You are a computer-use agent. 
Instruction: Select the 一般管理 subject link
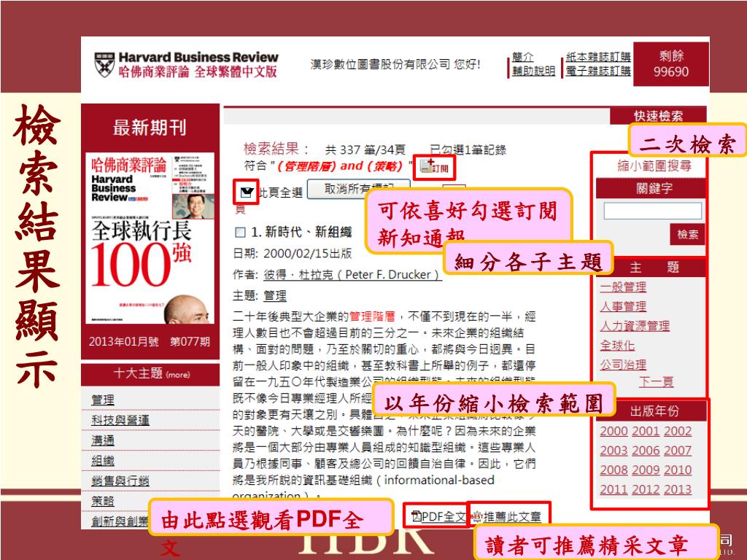pos(623,287)
